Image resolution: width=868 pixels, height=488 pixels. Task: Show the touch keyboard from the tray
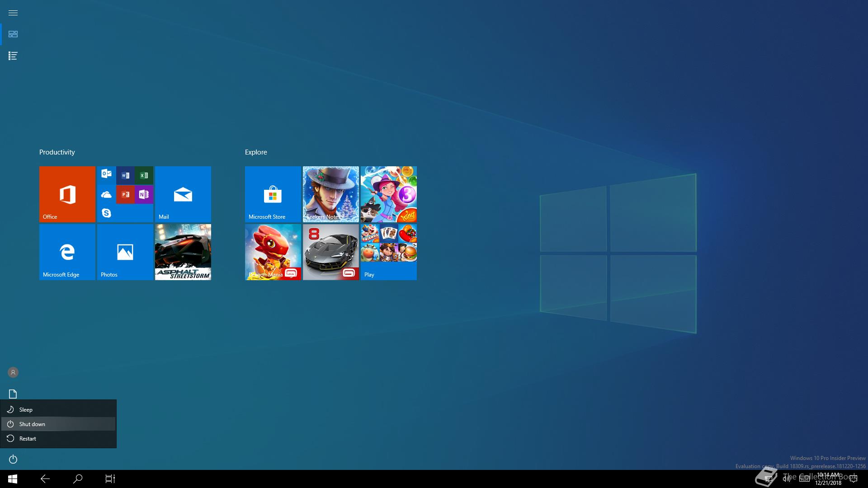[804, 479]
